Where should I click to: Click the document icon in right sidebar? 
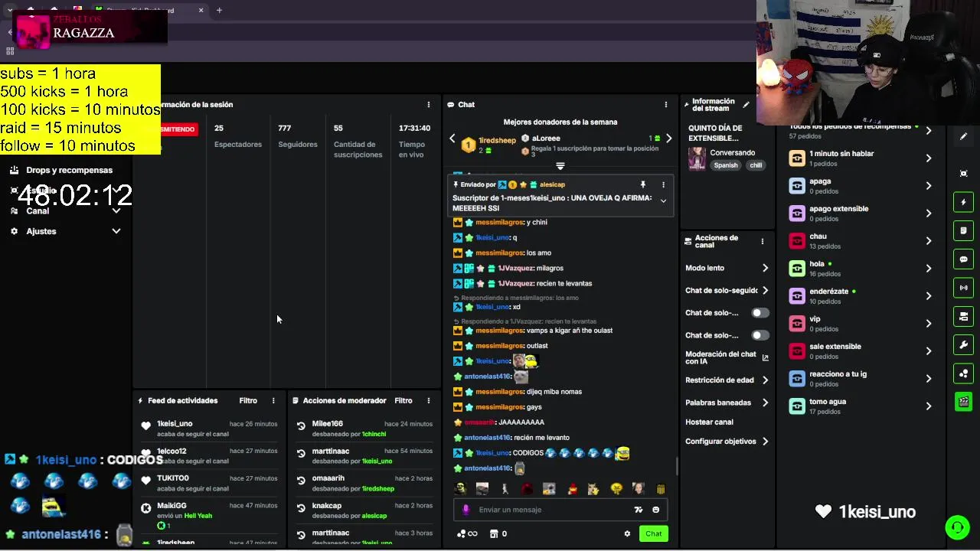coord(964,230)
